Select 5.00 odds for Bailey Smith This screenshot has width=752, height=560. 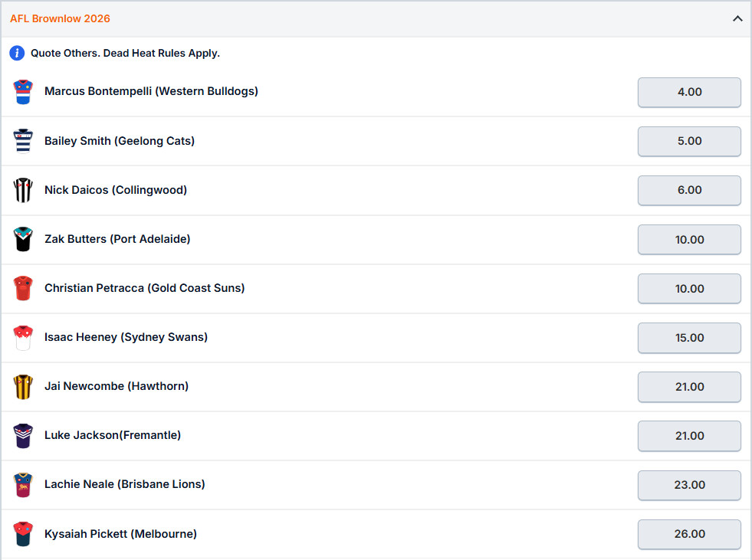click(689, 141)
